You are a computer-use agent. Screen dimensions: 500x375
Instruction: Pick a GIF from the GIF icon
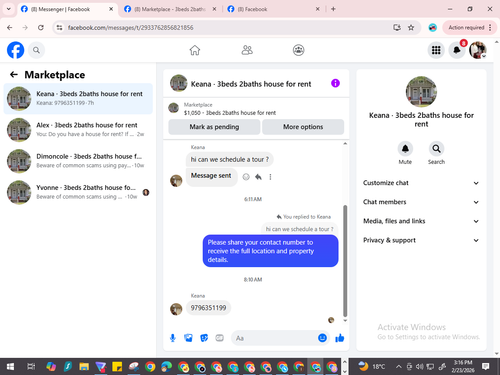pyautogui.click(x=219, y=338)
